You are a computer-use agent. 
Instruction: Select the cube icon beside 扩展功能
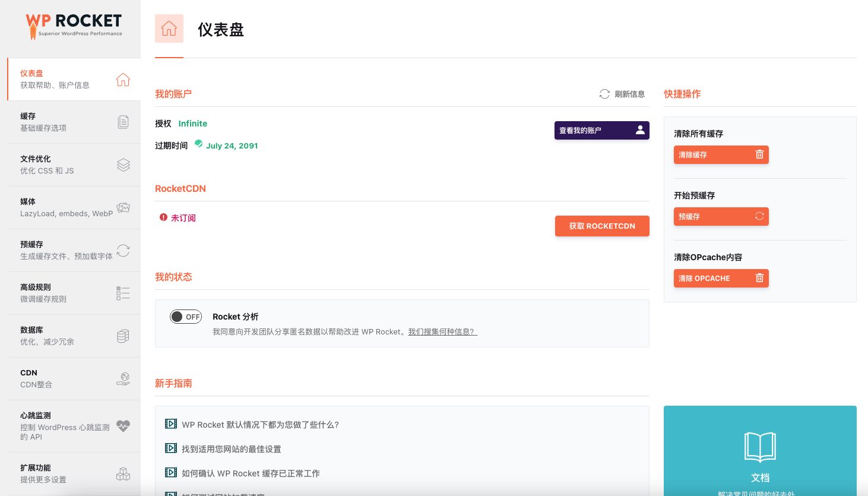[123, 474]
